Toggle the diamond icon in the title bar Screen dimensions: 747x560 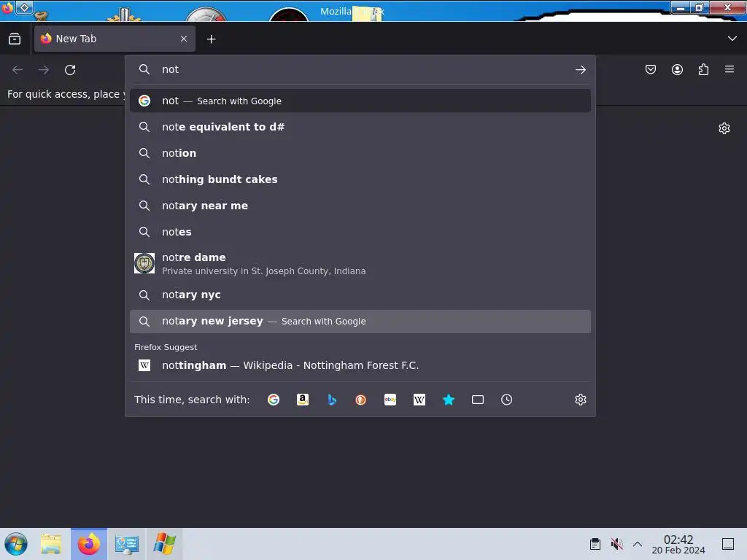click(24, 7)
